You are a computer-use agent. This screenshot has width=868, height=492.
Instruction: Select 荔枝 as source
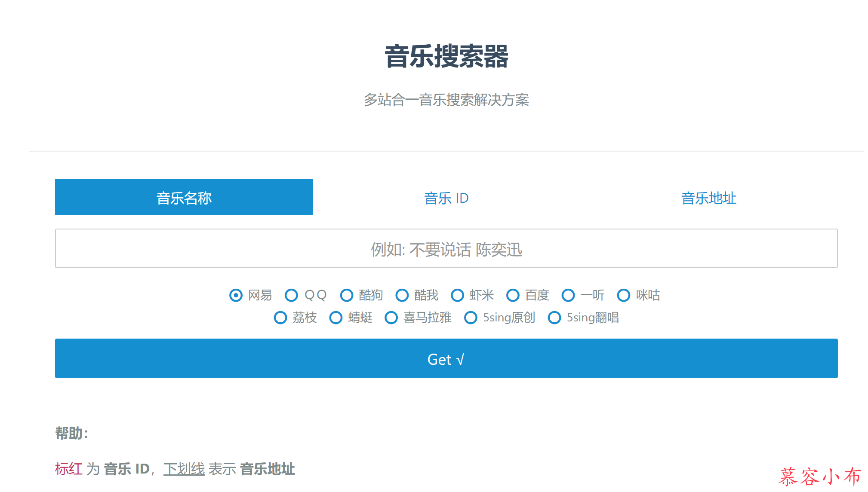tap(280, 318)
